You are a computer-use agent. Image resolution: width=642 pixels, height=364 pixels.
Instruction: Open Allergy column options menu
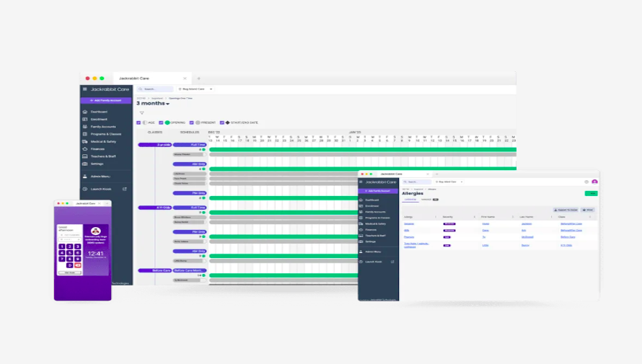tap(436, 217)
